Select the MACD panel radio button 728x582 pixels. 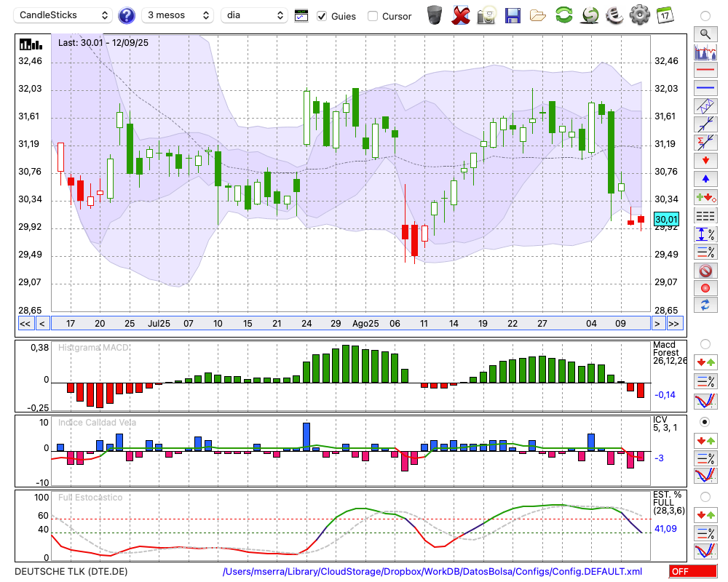point(705,344)
